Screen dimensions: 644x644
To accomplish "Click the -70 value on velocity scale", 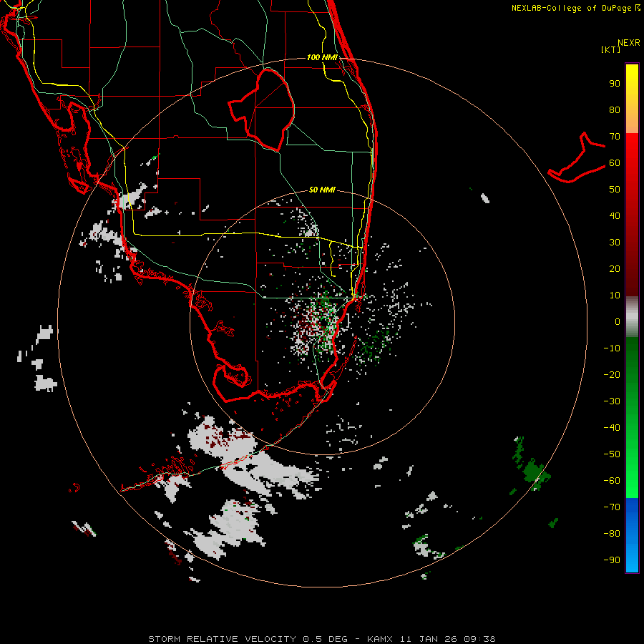I will [612, 507].
